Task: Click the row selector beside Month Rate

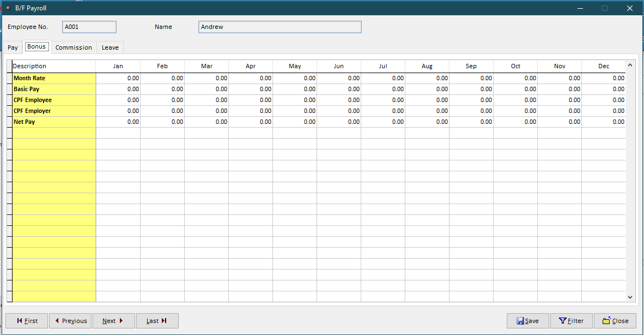Action: [9, 78]
